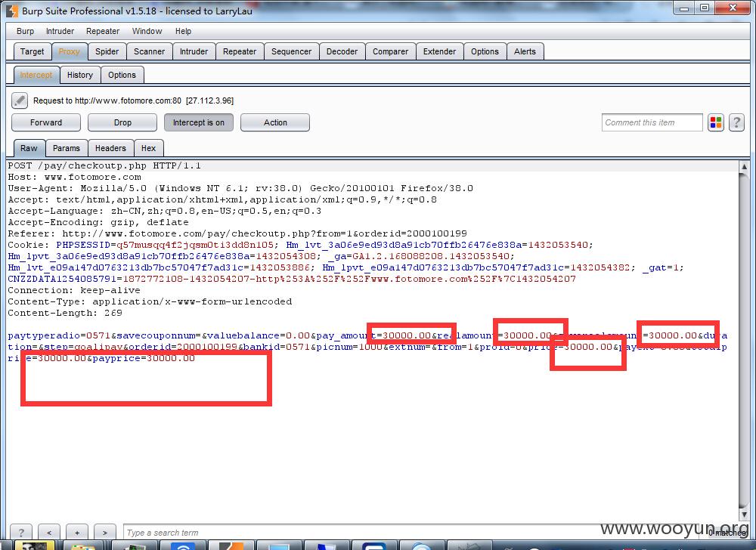The width and height of the screenshot is (756, 550).
Task: Open the proxy Options sub-tab
Action: click(x=122, y=75)
